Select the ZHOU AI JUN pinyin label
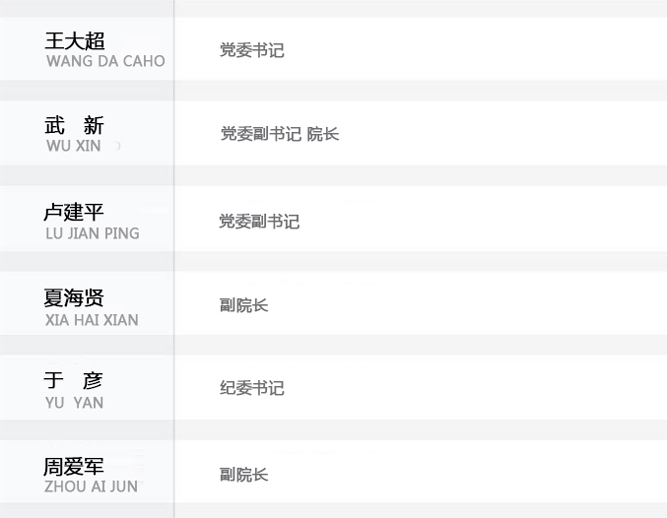Viewport: 667px width, 518px height. click(91, 487)
